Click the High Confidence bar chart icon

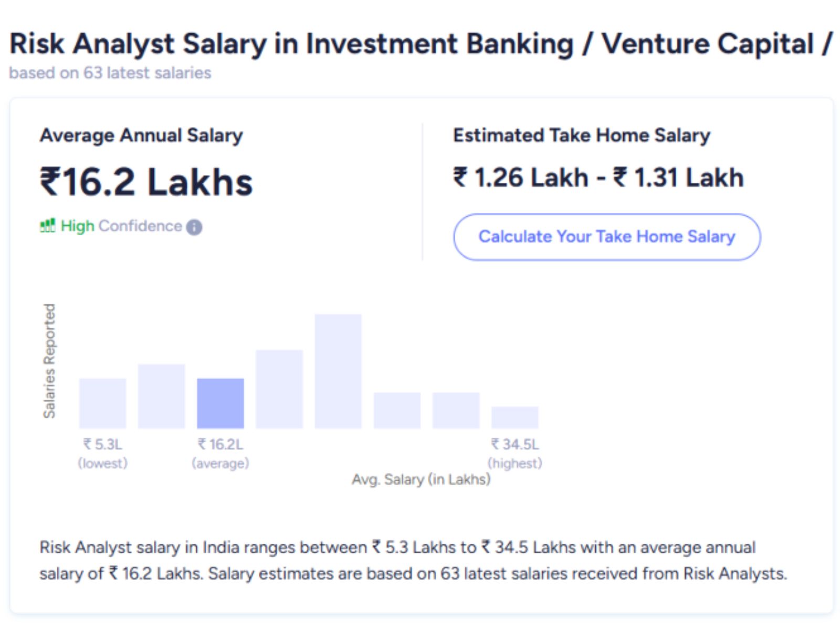point(48,226)
